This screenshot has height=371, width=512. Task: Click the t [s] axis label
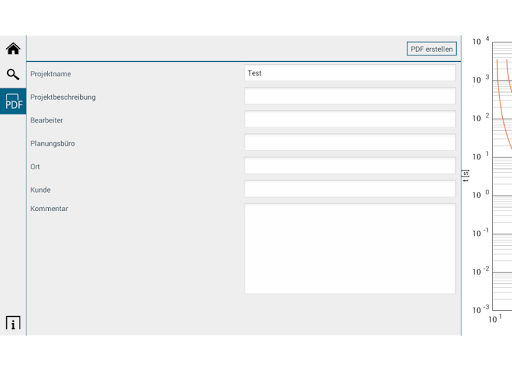pyautogui.click(x=466, y=176)
